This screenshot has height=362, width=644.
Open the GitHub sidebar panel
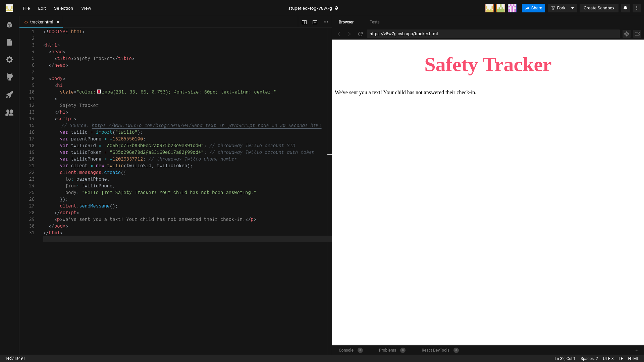(x=9, y=77)
